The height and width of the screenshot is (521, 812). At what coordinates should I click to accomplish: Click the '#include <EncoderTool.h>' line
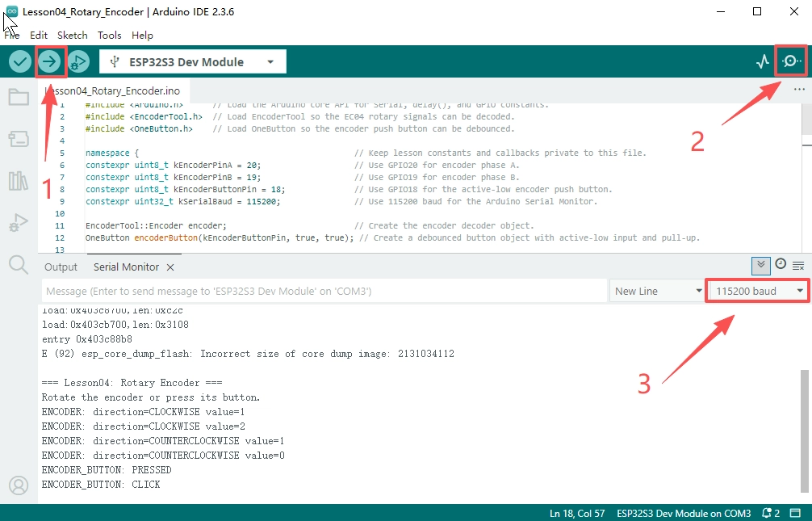[x=144, y=116]
